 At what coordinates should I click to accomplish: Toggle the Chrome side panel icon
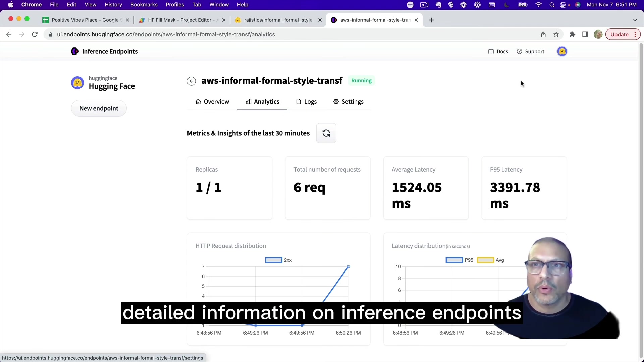pyautogui.click(x=585, y=34)
